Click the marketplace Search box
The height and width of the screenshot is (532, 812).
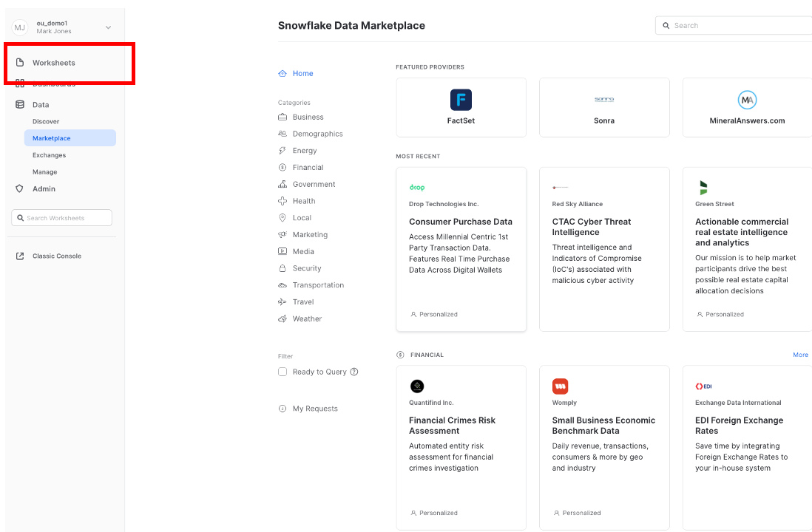coord(736,25)
